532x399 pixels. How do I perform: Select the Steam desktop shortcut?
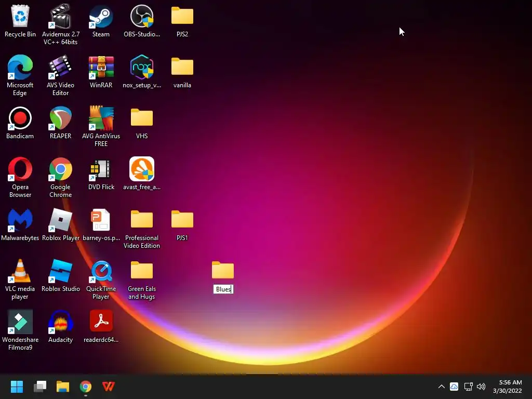coord(101,16)
